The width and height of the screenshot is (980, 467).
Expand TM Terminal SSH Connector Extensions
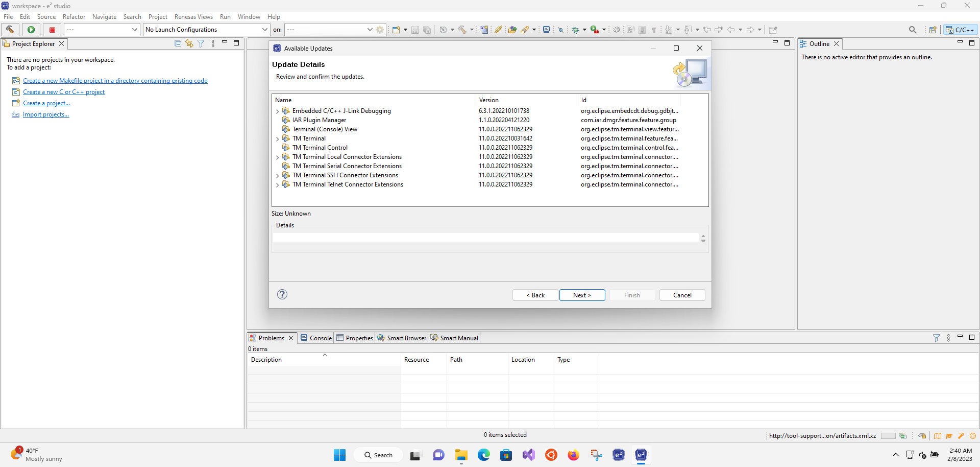point(277,176)
